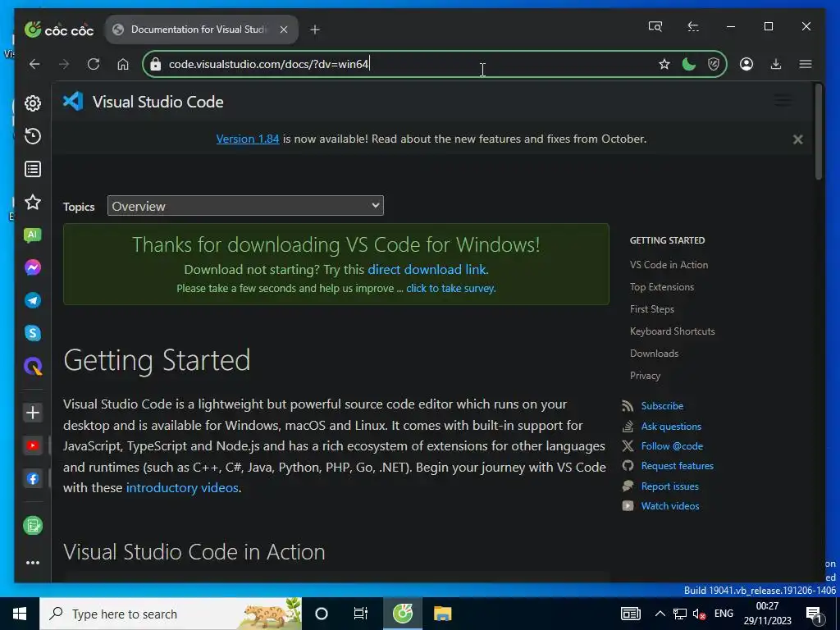Screen dimensions: 840x630
Task: Reload the current page
Action: pos(94,64)
